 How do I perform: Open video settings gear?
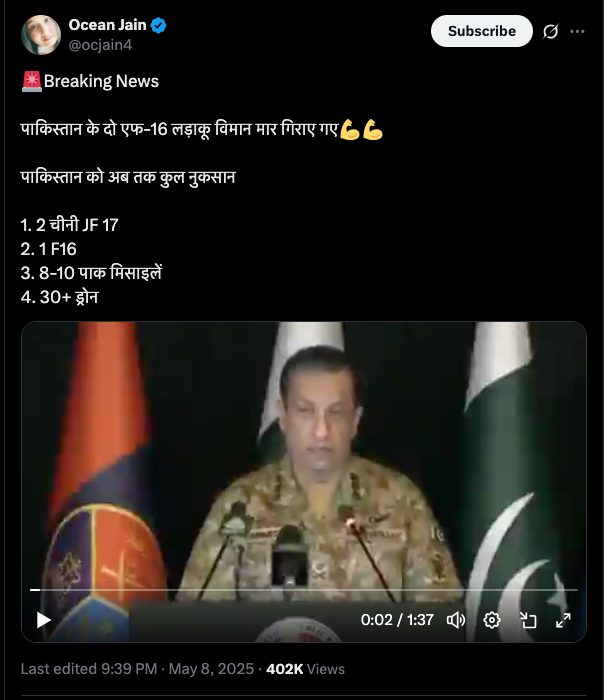492,620
